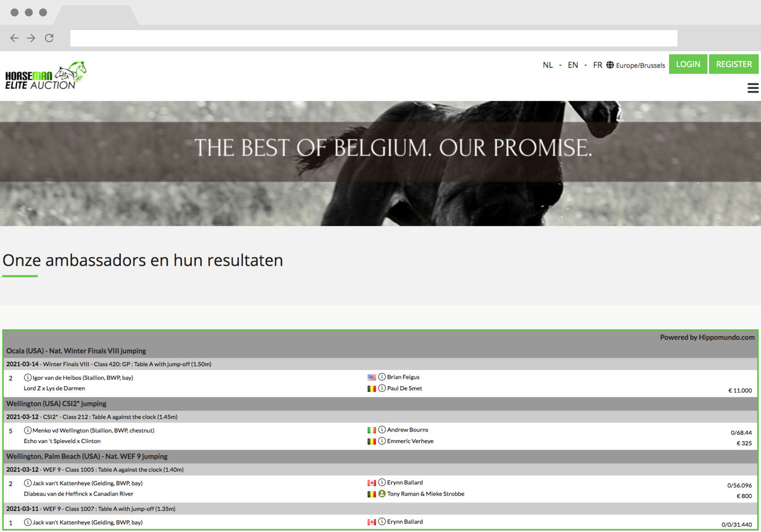The image size is (761, 532).
Task: Click info icon by Erynn Ballard, rank 1 row
Action: point(382,521)
